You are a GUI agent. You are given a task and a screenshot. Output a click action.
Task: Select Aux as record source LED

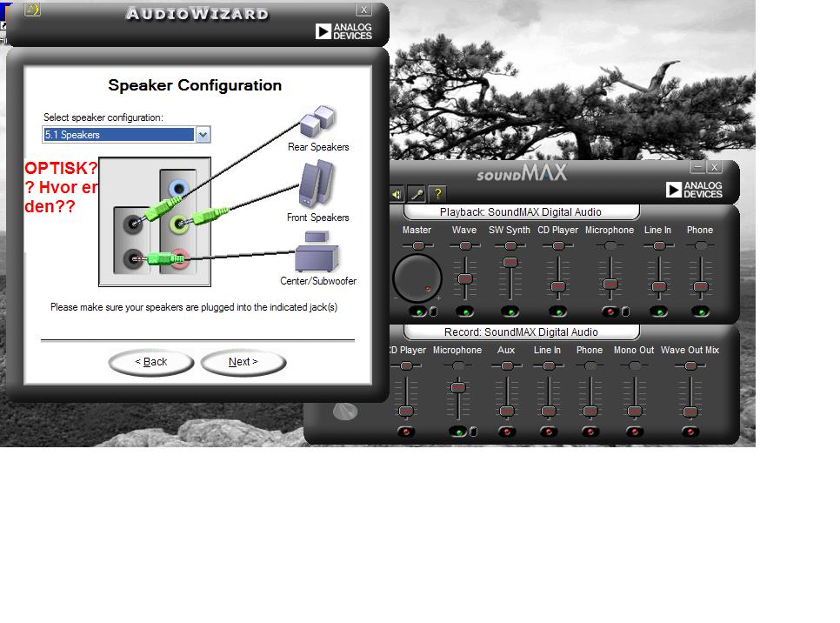(506, 432)
